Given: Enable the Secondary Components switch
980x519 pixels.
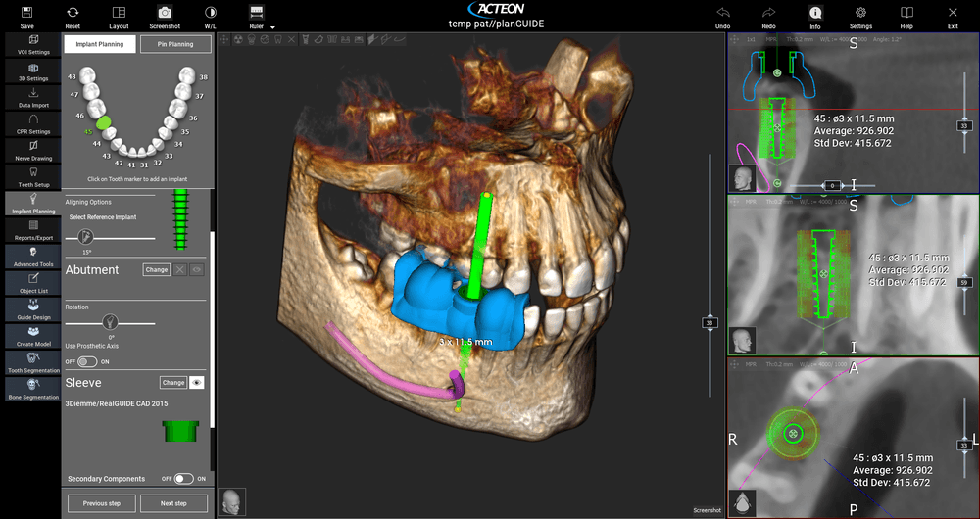Looking at the screenshot, I should point(183,479).
